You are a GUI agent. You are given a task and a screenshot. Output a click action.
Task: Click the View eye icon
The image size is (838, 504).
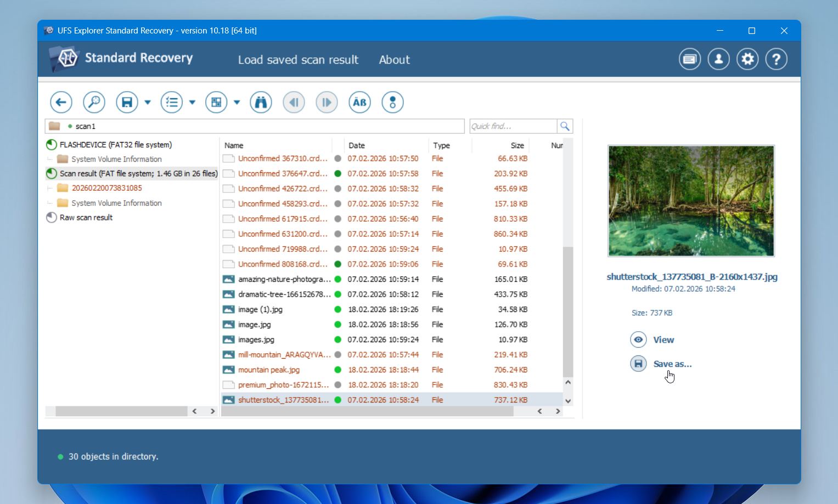[x=638, y=339]
